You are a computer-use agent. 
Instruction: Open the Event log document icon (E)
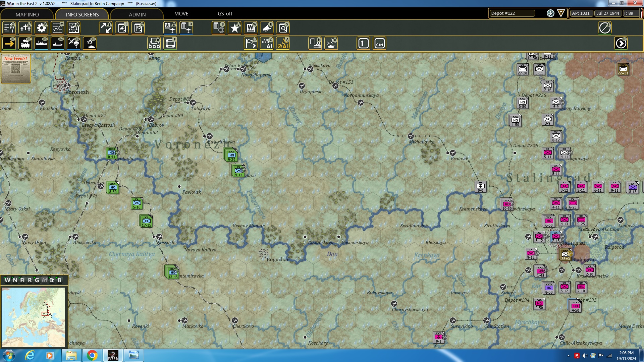122,28
